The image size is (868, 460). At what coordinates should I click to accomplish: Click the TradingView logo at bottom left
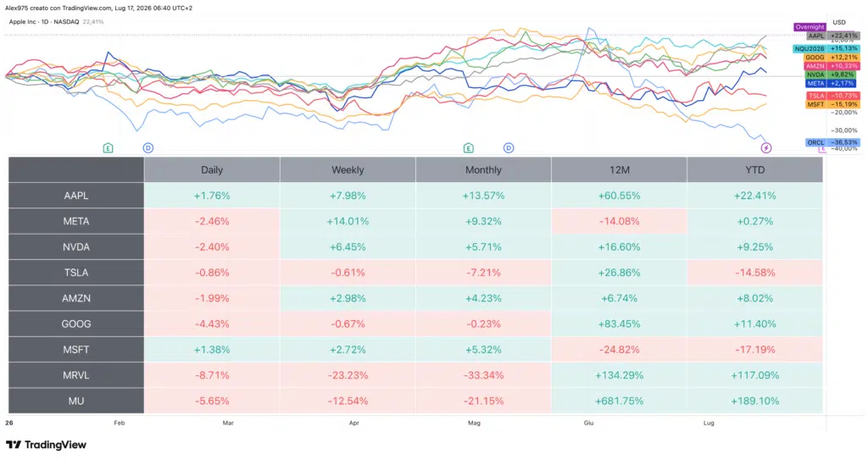click(x=47, y=445)
